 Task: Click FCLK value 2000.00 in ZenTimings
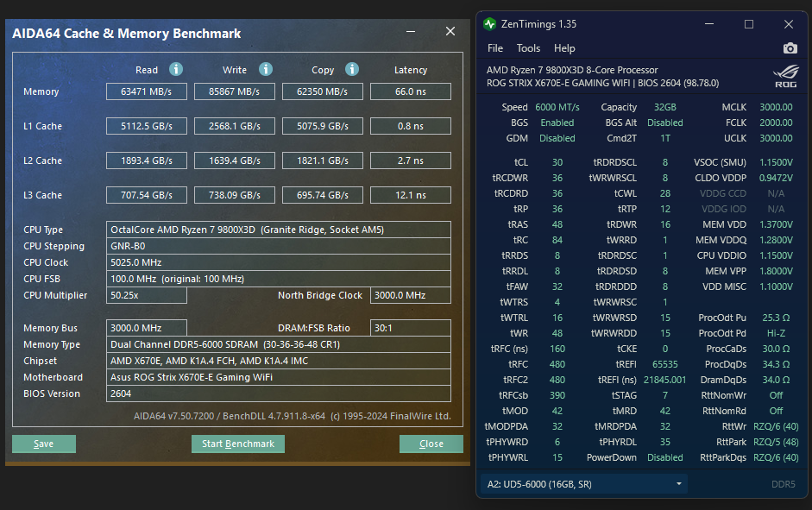click(x=776, y=123)
